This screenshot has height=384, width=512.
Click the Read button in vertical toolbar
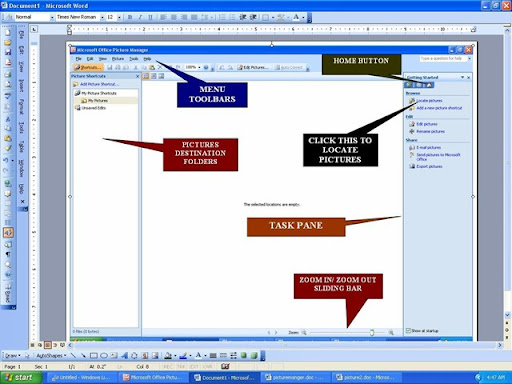coord(8,293)
